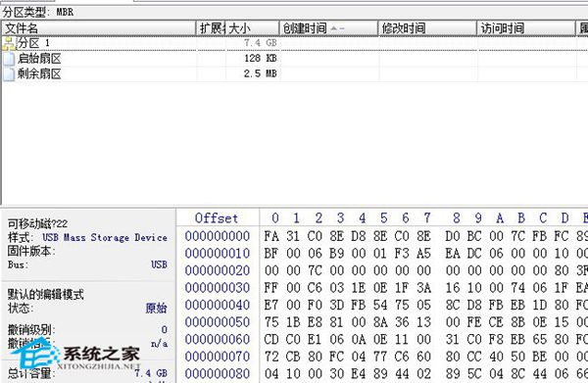Select byte 5C in row 000000080
The height and width of the screenshot is (383, 588).
(x=474, y=373)
